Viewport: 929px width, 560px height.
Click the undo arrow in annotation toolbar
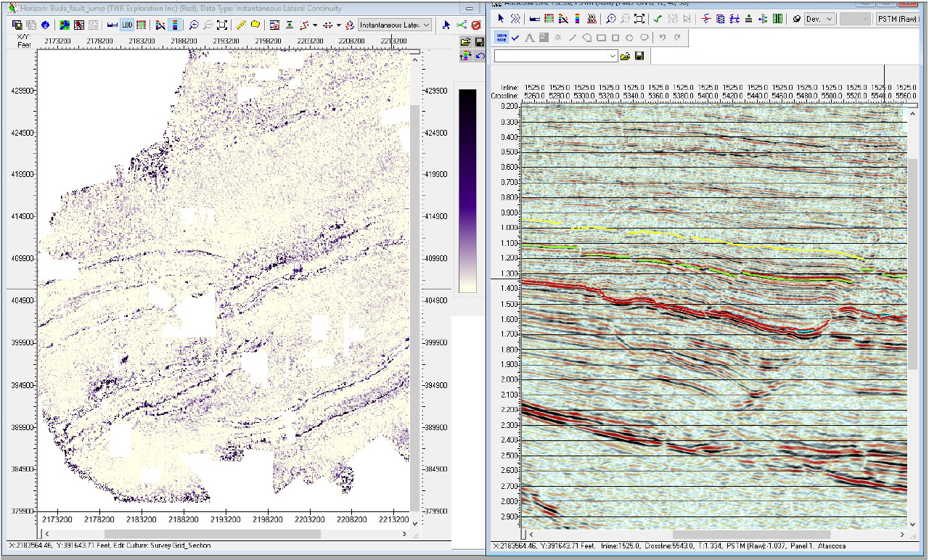point(662,38)
